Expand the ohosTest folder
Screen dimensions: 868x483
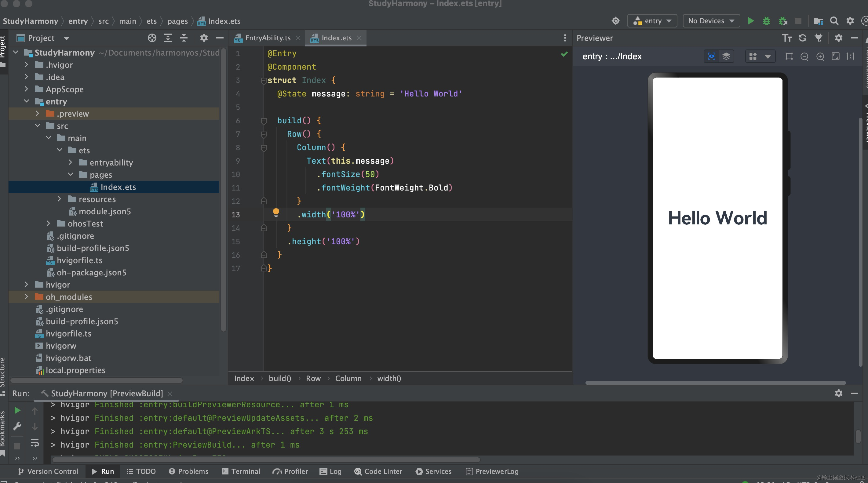coord(48,223)
